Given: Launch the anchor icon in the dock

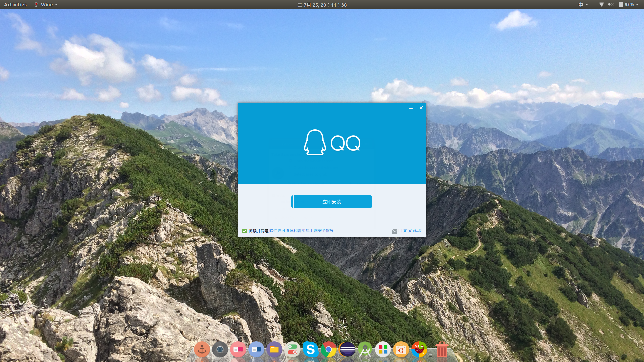Looking at the screenshot, I should pos(202,350).
